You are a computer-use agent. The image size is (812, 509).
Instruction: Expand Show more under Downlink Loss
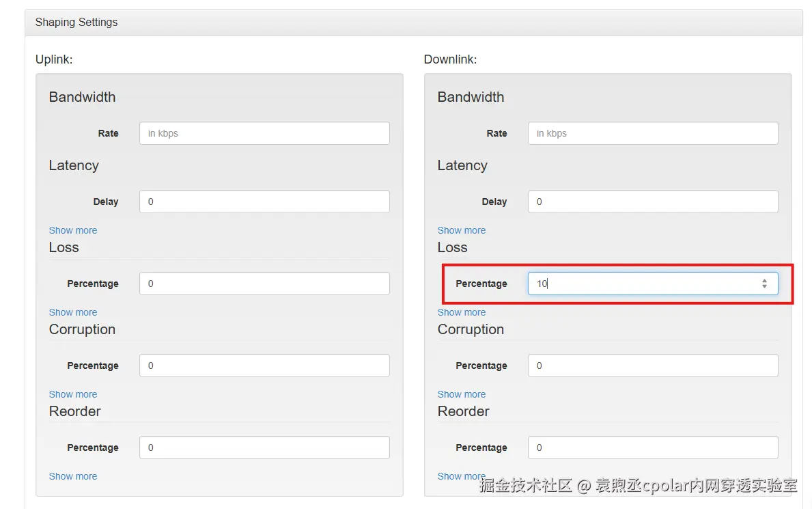(x=462, y=312)
